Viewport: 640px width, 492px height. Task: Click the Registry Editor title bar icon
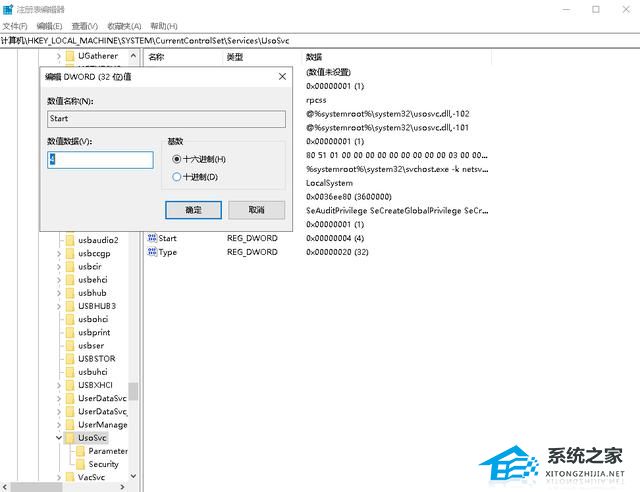tap(9, 9)
